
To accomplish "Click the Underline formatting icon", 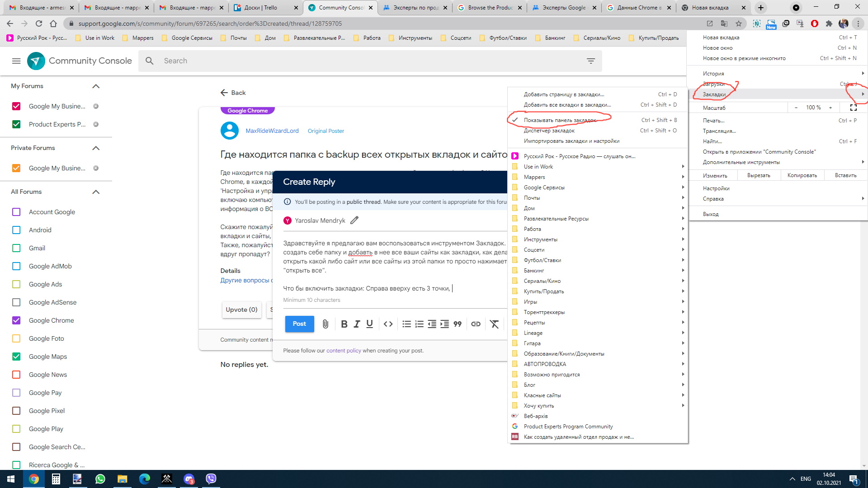I will pyautogui.click(x=370, y=324).
